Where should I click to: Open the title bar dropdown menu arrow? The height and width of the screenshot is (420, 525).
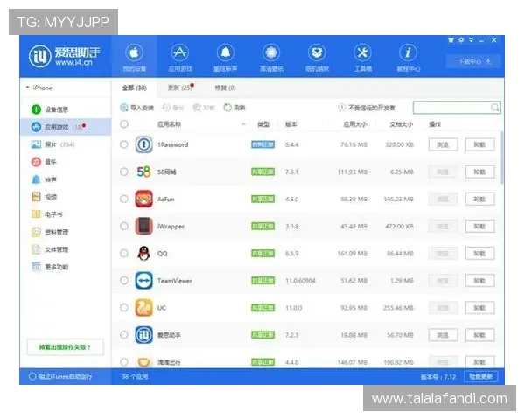[471, 40]
